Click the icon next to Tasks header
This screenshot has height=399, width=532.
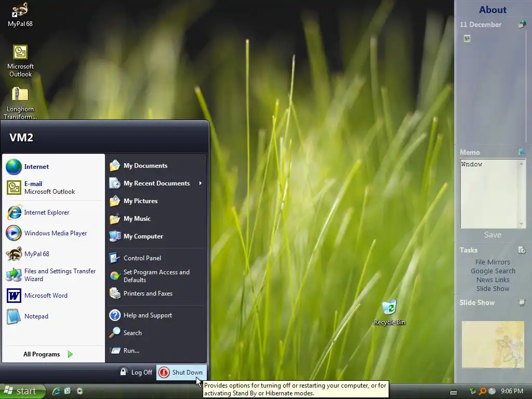(x=522, y=250)
